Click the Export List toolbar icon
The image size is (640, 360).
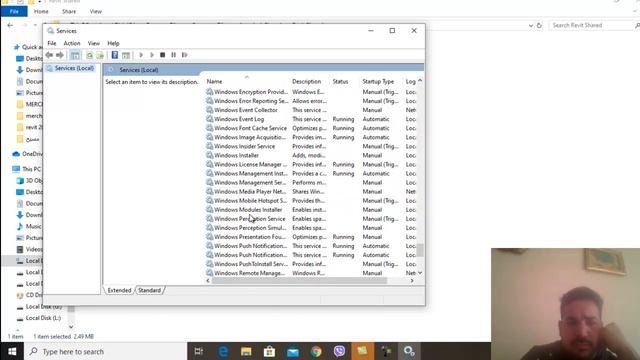(100, 55)
